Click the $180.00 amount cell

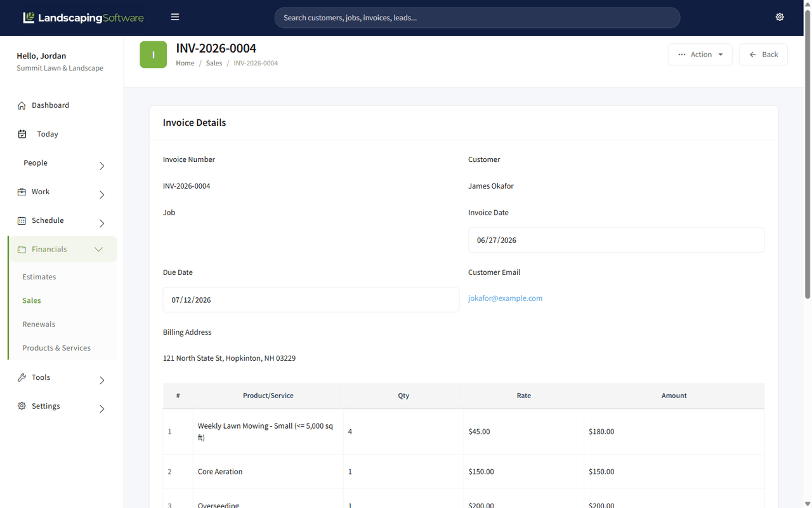point(674,432)
